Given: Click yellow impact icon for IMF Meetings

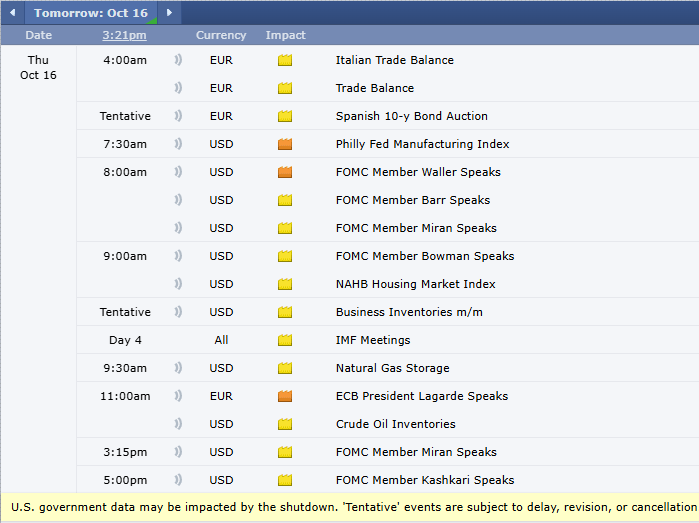Looking at the screenshot, I should tap(285, 340).
